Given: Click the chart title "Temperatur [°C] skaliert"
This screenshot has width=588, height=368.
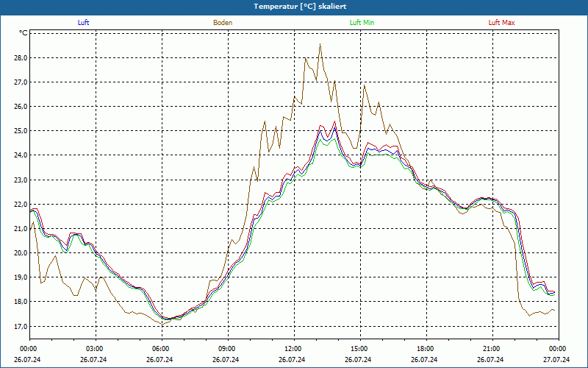Looking at the screenshot, I should (294, 6).
